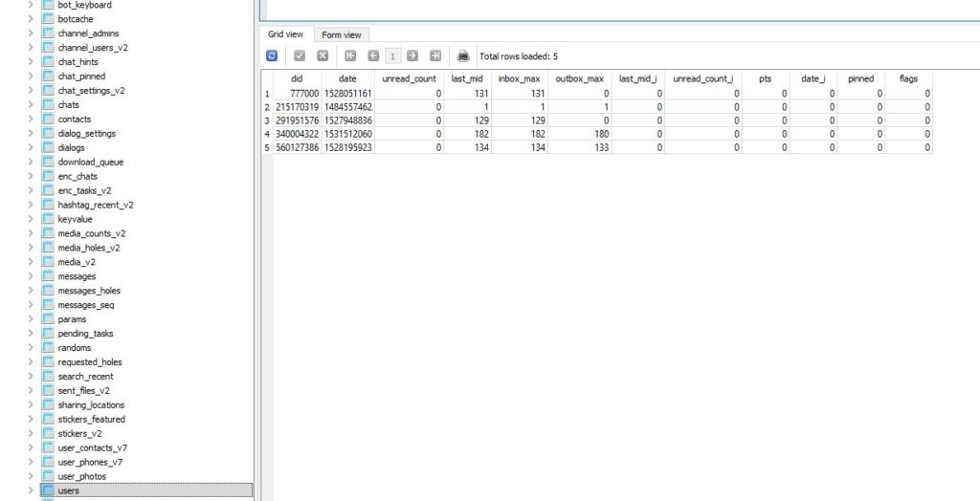
Task: Open the pending_tasks table
Action: pyautogui.click(x=85, y=334)
